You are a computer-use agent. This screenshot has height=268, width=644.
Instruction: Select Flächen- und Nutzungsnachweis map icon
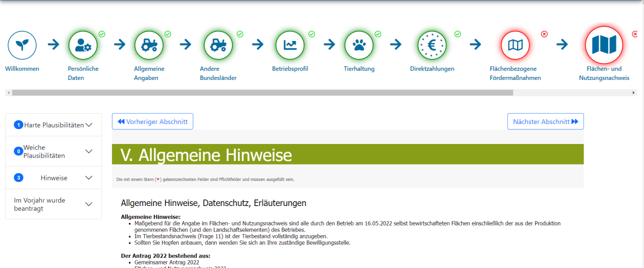point(604,45)
